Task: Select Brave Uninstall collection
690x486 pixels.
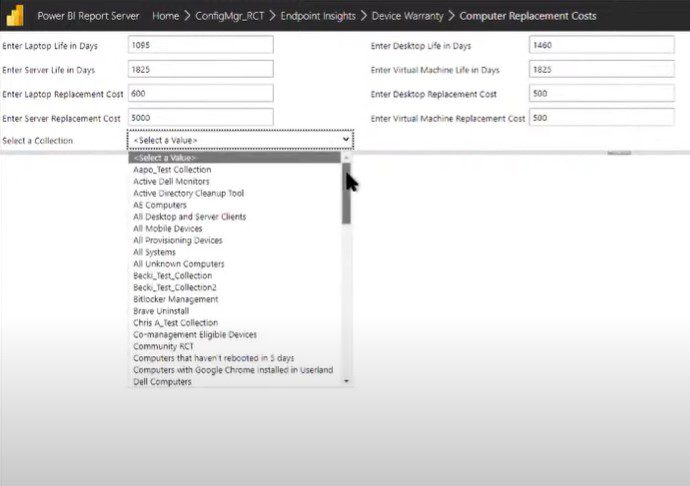Action: click(x=235, y=311)
